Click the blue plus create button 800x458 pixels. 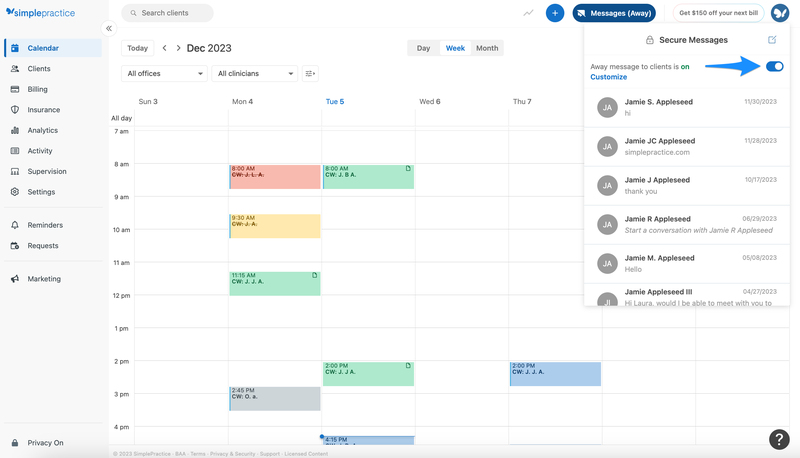(555, 13)
